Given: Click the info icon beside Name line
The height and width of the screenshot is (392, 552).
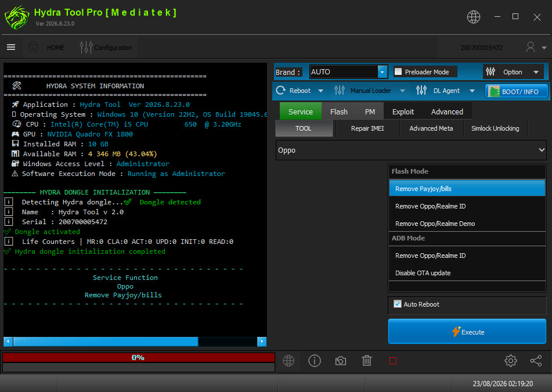Looking at the screenshot, I should point(9,211).
